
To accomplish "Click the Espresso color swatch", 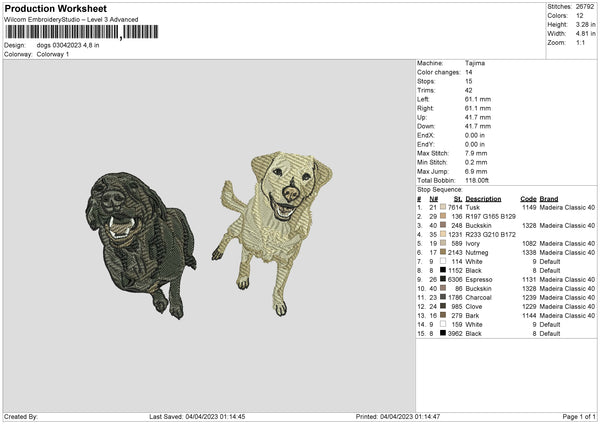I will (443, 279).
